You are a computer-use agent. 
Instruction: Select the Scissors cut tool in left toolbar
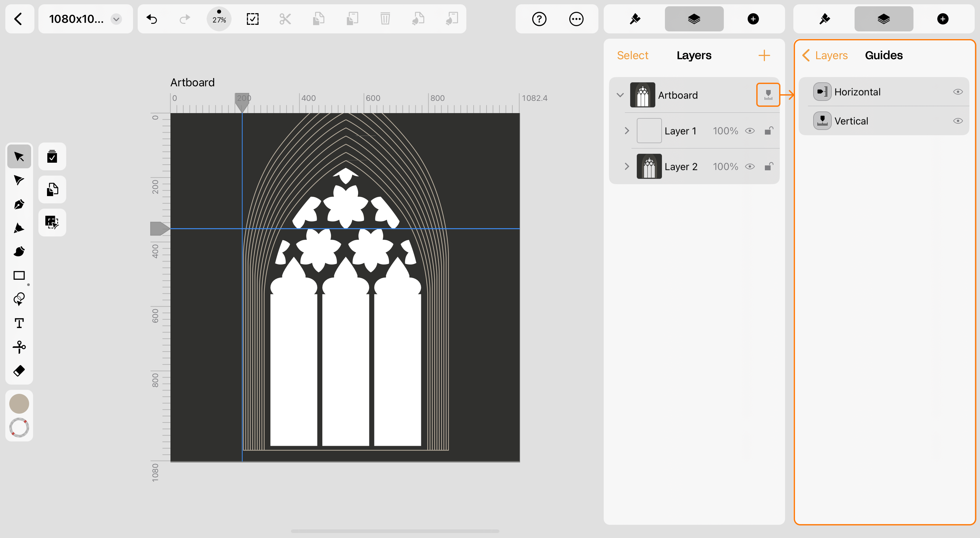pyautogui.click(x=19, y=347)
